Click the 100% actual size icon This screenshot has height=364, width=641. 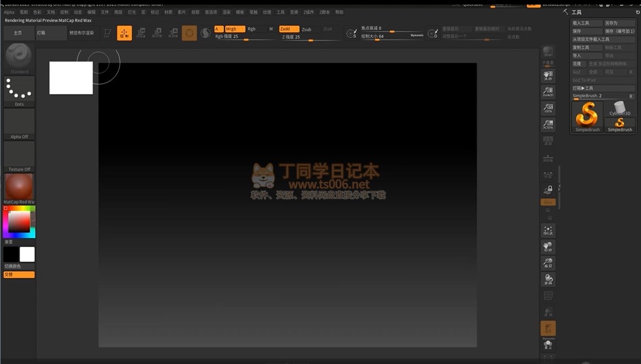[x=548, y=108]
